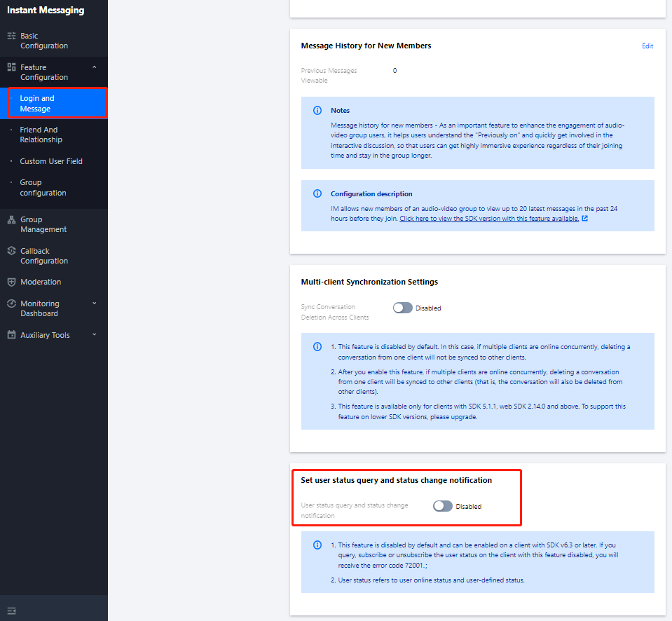Viewport: 672px width, 621px height.
Task: Click the info icon beside Configuration description
Action: (317, 193)
